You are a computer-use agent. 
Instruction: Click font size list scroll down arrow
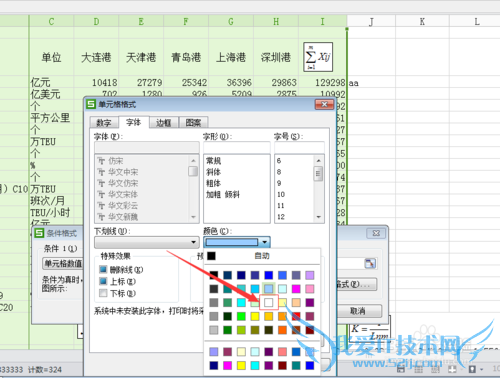pos(319,217)
